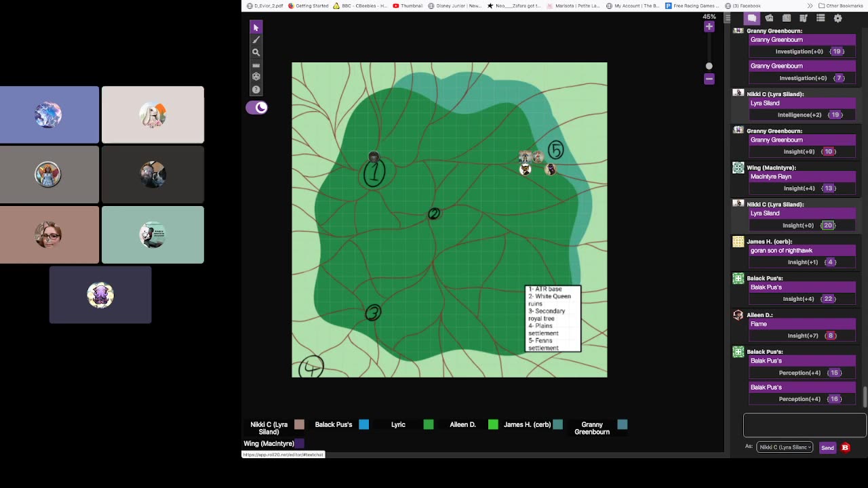Click the zoom out minus button

[x=709, y=79]
